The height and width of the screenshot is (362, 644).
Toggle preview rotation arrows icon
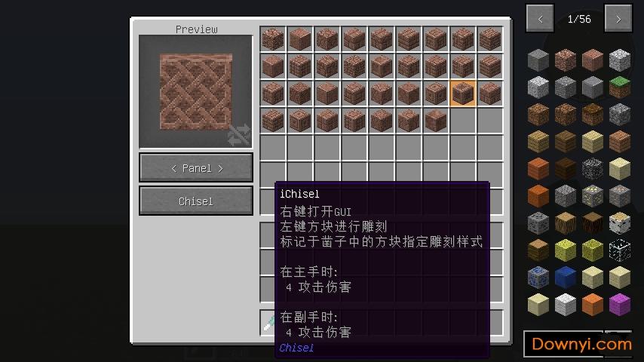238,135
